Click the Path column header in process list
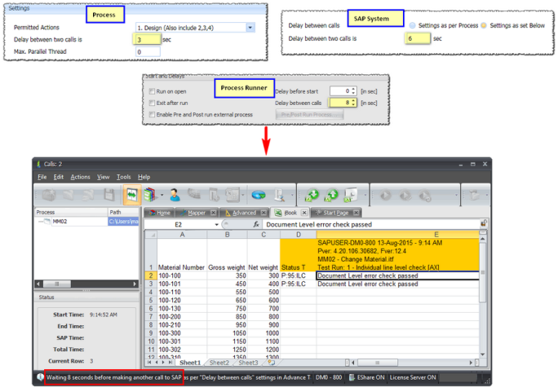Image resolution: width=558 pixels, height=392 pixels. pos(123,212)
